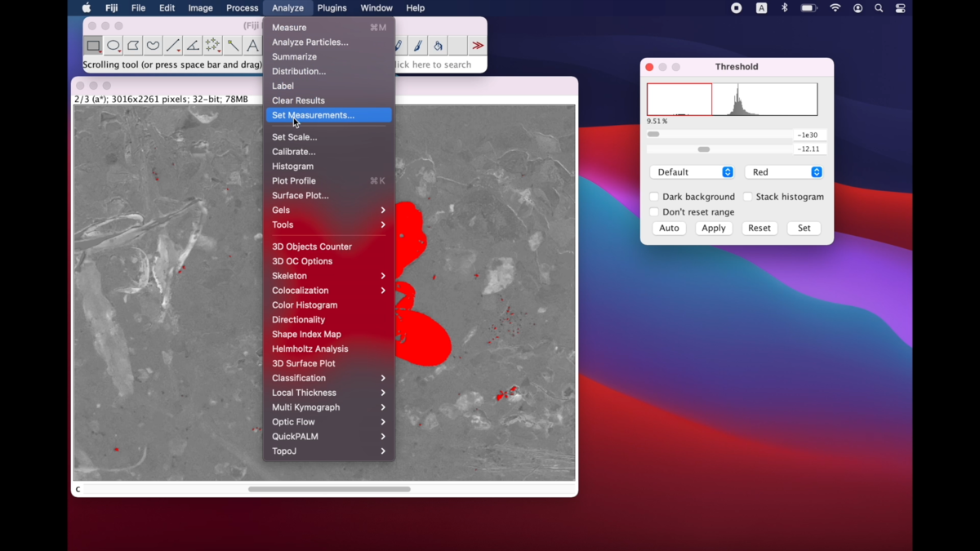Viewport: 980px width, 551px height.
Task: Click the Auto button in Threshold
Action: 669,229
